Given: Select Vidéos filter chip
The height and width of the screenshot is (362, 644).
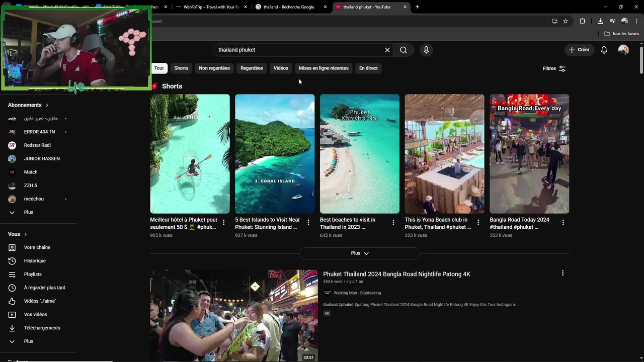Looking at the screenshot, I should click(x=281, y=68).
